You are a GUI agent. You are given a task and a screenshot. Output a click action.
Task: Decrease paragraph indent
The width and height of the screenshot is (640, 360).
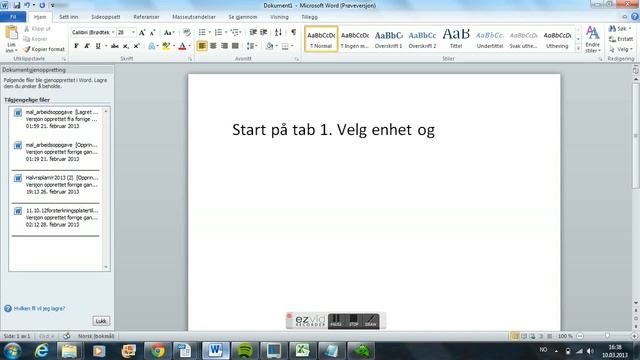click(x=253, y=32)
